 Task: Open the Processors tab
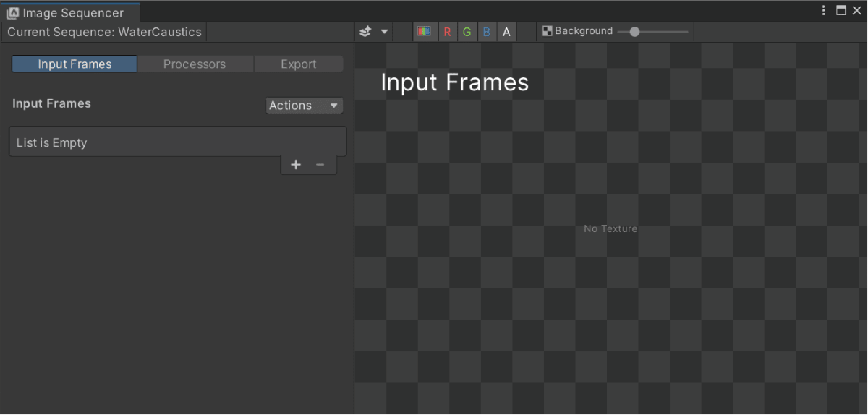[195, 64]
